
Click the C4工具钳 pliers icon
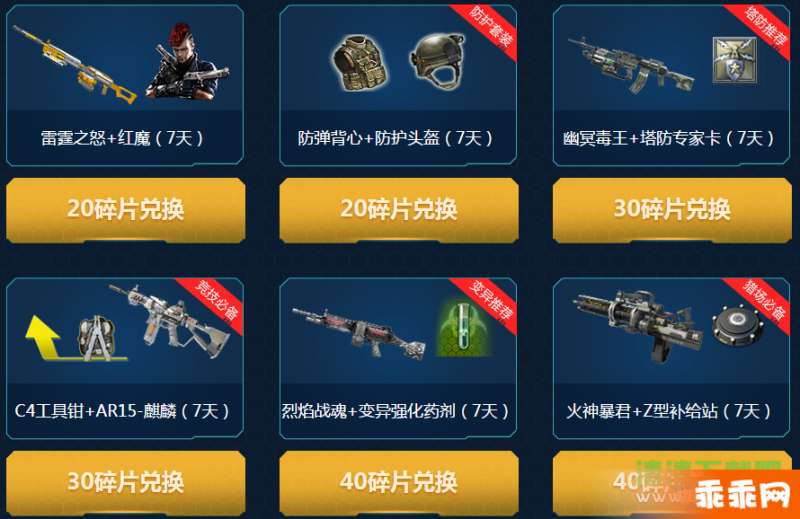(97, 338)
